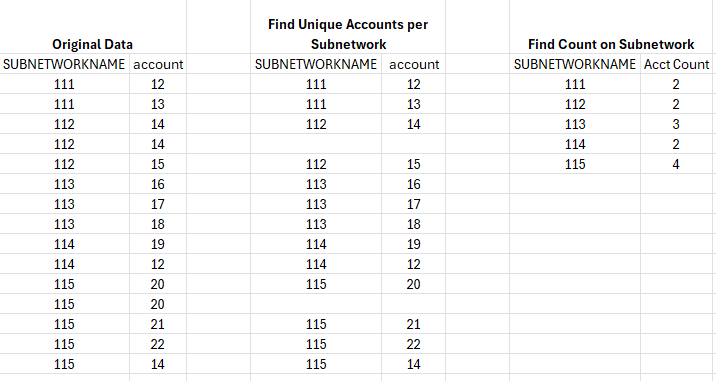Select subnetwork 114 beside account 12 in Unique Accounts
This screenshot has width=716, height=381.
point(316,265)
